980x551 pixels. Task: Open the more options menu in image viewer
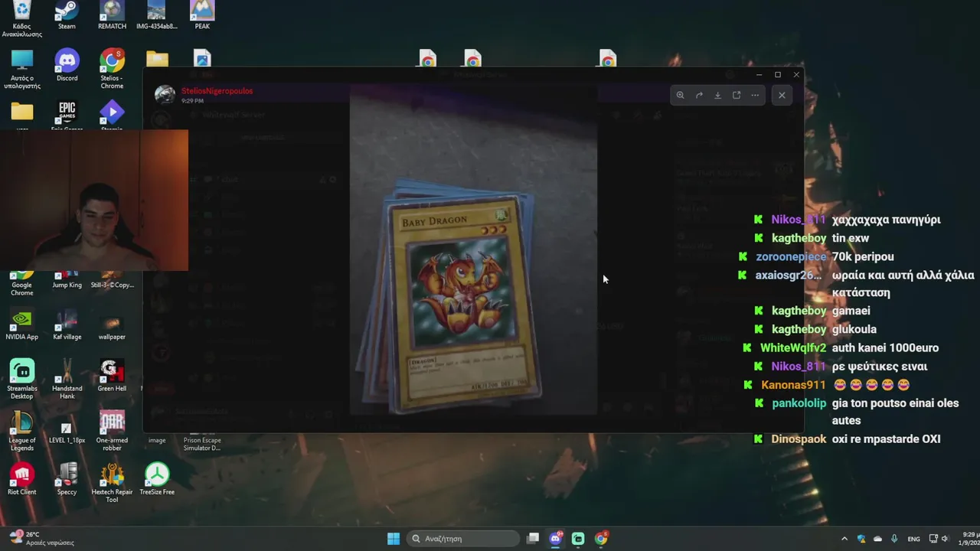(755, 95)
